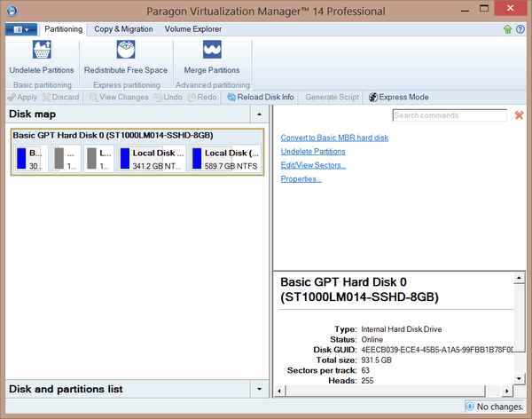Viewport: 532px width, 419px height.
Task: Click the green home icon
Action: pyautogui.click(x=507, y=29)
